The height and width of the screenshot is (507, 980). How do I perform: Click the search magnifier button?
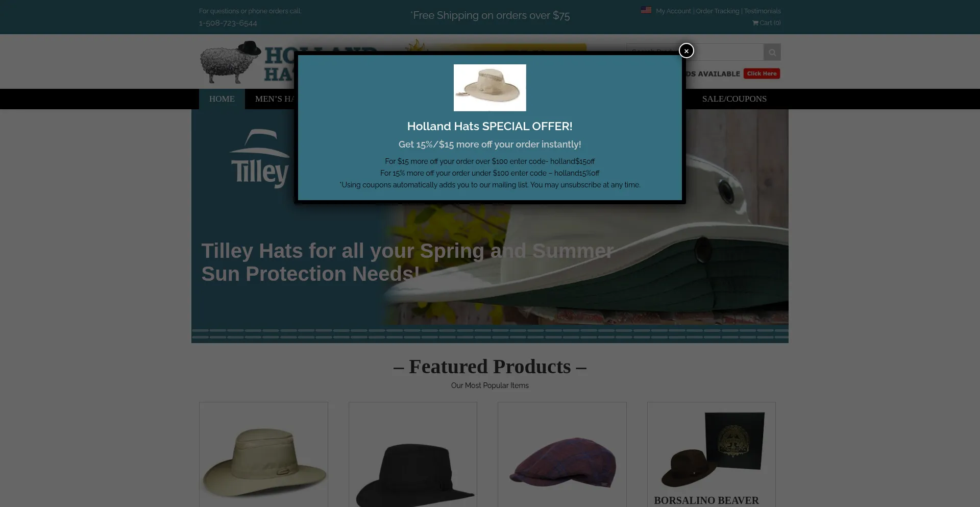pyautogui.click(x=772, y=52)
